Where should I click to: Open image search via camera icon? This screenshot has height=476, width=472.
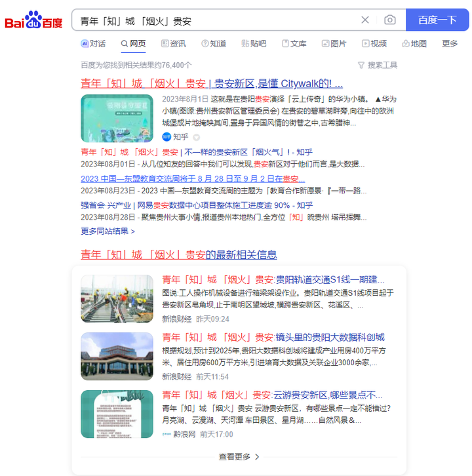click(390, 20)
